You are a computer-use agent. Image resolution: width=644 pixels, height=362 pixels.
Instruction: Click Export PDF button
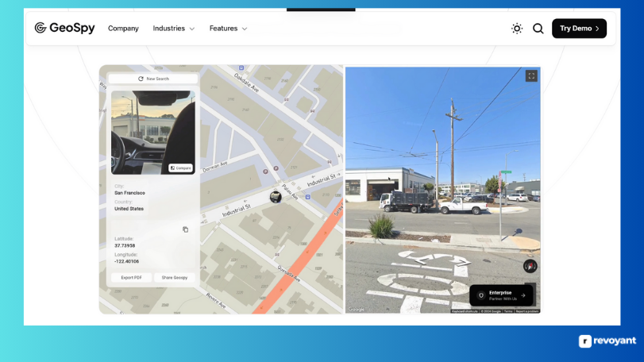pyautogui.click(x=132, y=277)
